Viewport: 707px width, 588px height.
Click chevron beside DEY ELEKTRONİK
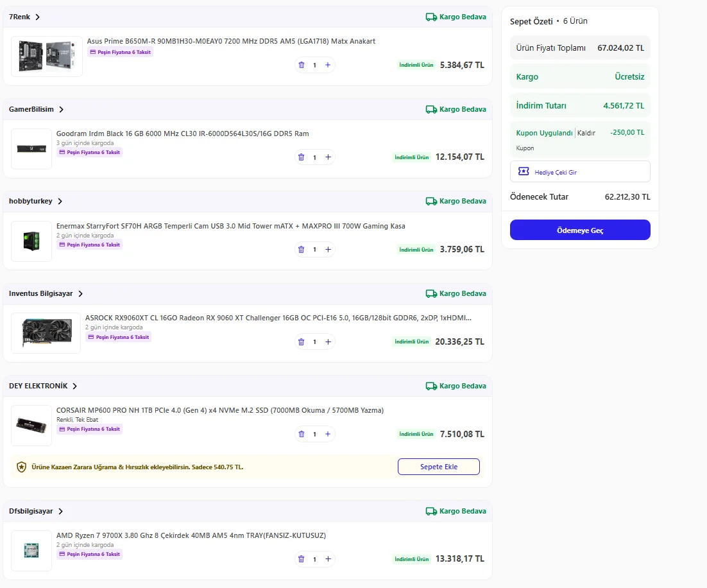75,386
